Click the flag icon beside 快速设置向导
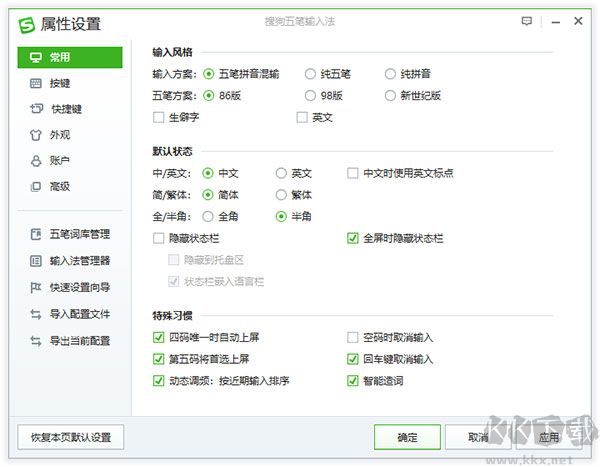 (x=36, y=287)
